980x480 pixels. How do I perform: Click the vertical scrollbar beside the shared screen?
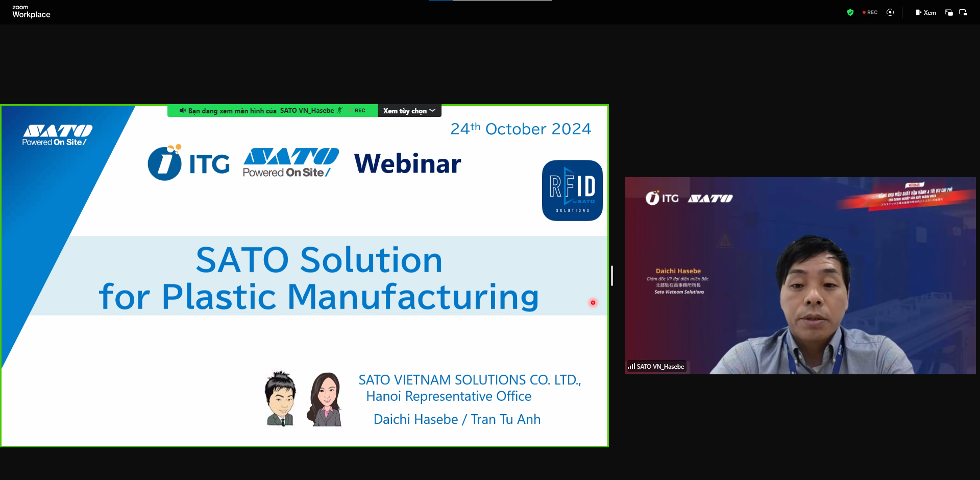(x=611, y=276)
